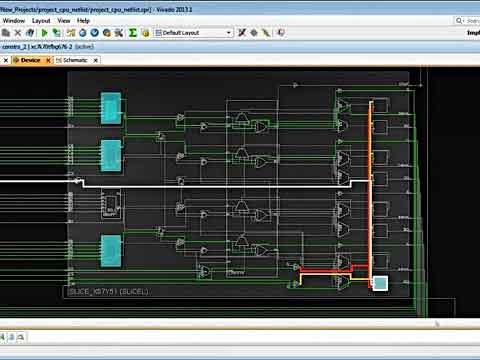
Task: Click the gray X delete toolbar icon
Action: (x=18, y=33)
